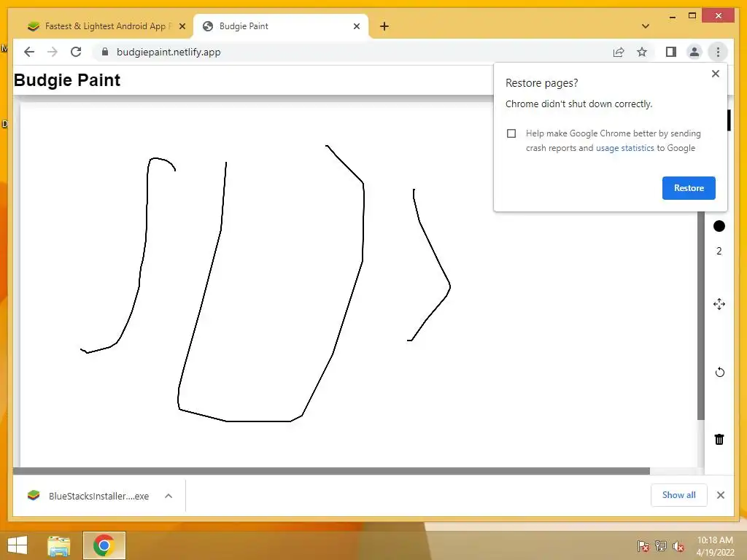Activate the move/pan canvas tool
The width and height of the screenshot is (747, 560).
click(x=719, y=304)
